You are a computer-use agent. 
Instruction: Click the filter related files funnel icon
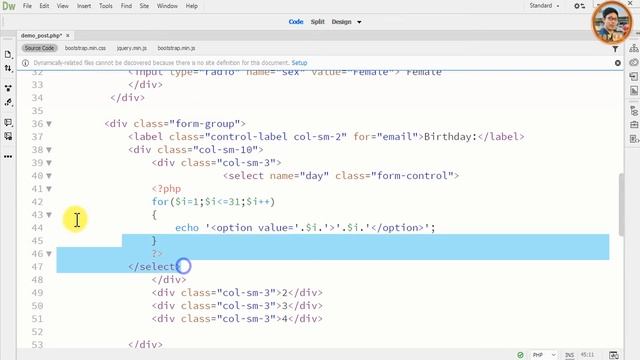tap(615, 49)
